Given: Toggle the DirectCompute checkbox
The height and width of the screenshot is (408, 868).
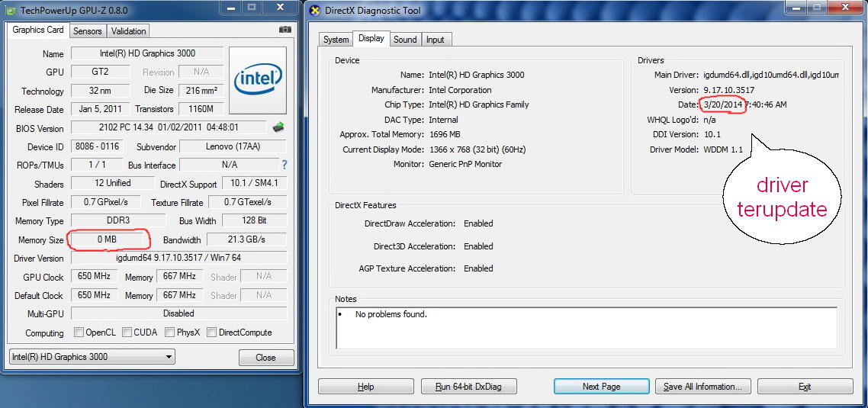Looking at the screenshot, I should pyautogui.click(x=211, y=333).
